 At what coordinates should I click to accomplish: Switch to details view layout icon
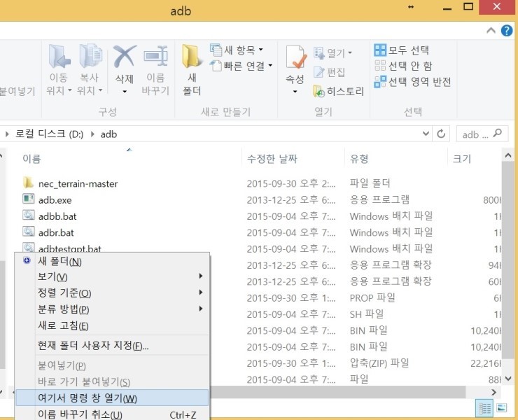[x=484, y=407]
